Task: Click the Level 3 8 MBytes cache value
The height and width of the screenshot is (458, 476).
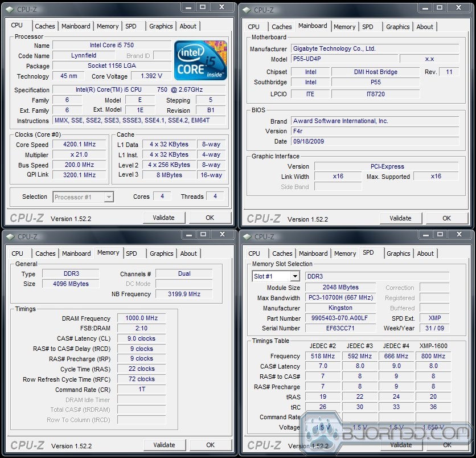Action: (x=169, y=175)
